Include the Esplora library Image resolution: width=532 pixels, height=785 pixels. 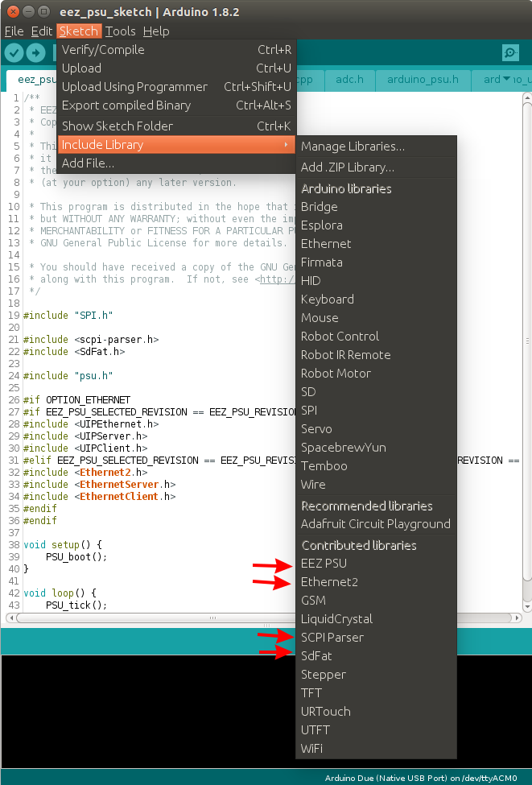[377, 225]
